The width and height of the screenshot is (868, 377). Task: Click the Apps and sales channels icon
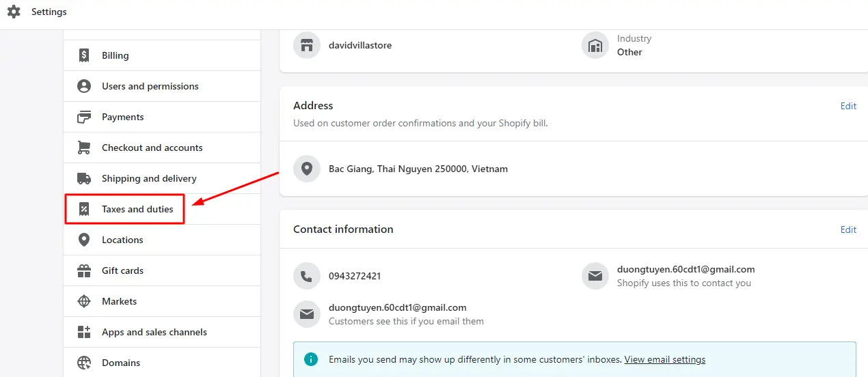84,332
